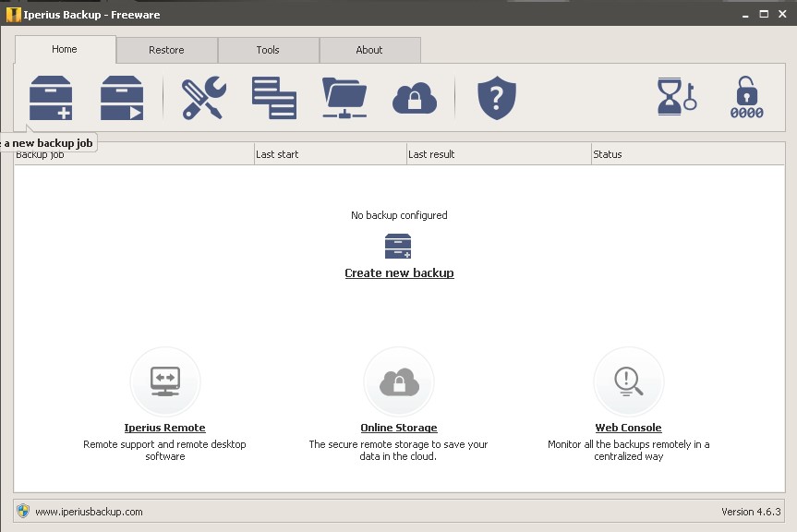
Task: Click the Status column header
Action: click(610, 154)
